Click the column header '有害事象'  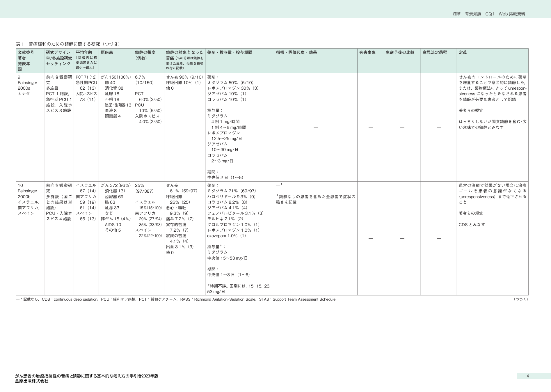click(367, 52)
